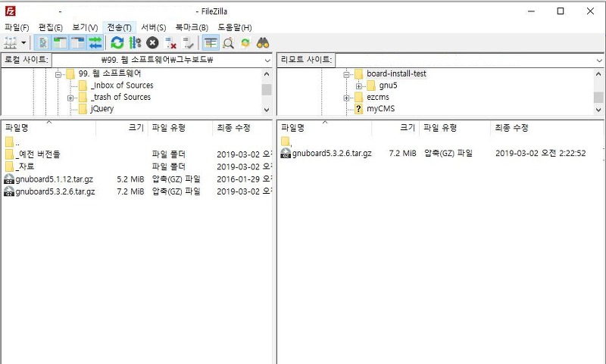Cancel the current operation

pos(152,43)
